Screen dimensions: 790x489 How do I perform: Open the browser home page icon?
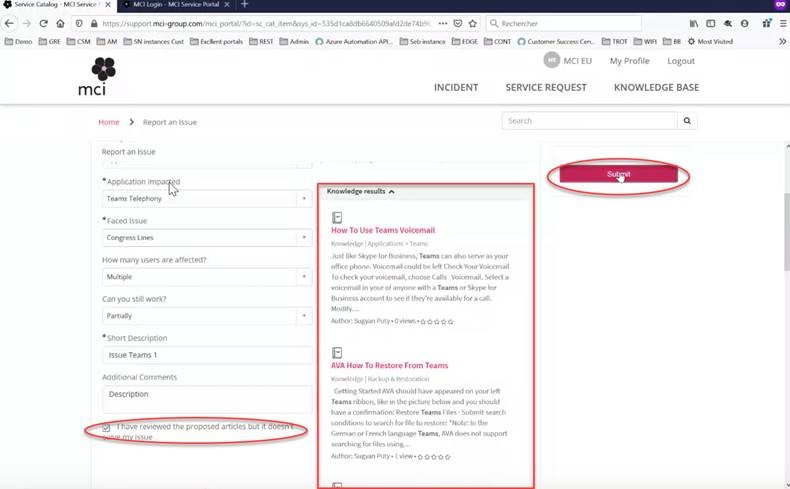(x=60, y=23)
